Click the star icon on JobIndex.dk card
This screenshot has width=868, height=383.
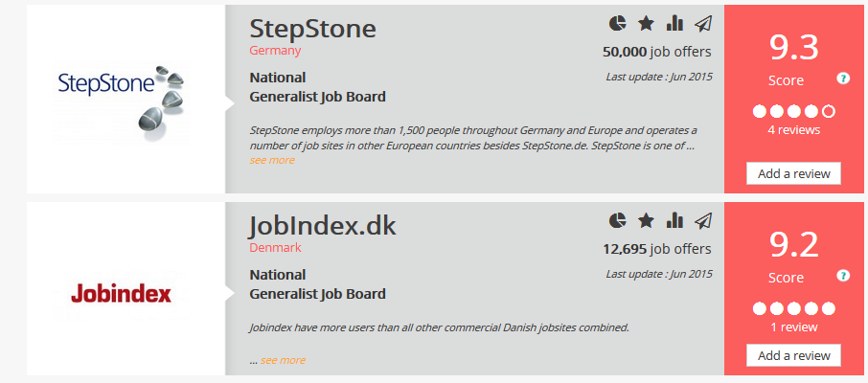click(x=647, y=221)
